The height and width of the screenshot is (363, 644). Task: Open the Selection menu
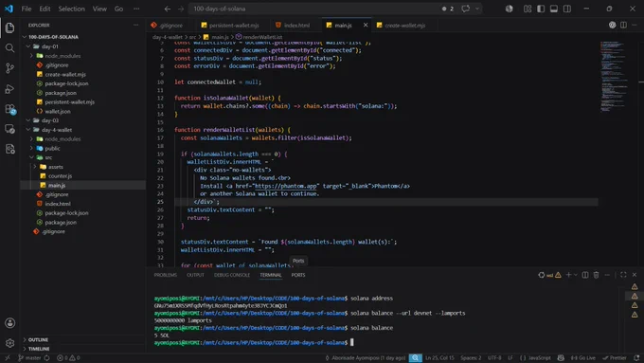[x=71, y=9]
